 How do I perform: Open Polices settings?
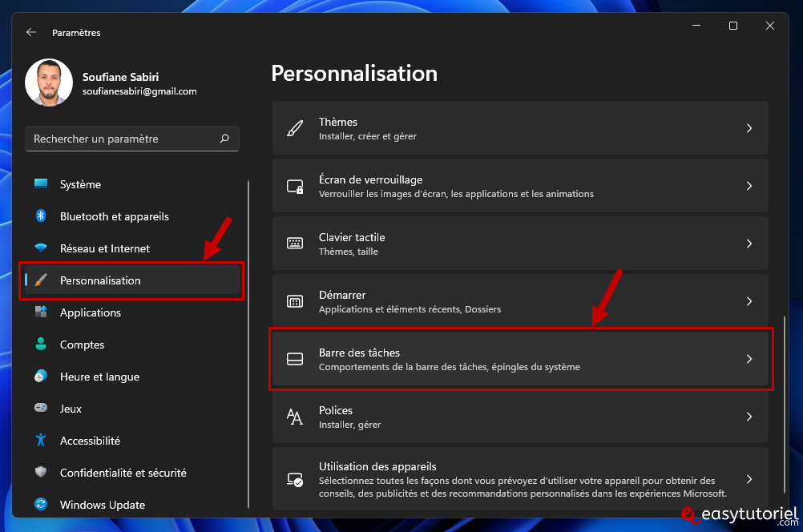click(520, 417)
